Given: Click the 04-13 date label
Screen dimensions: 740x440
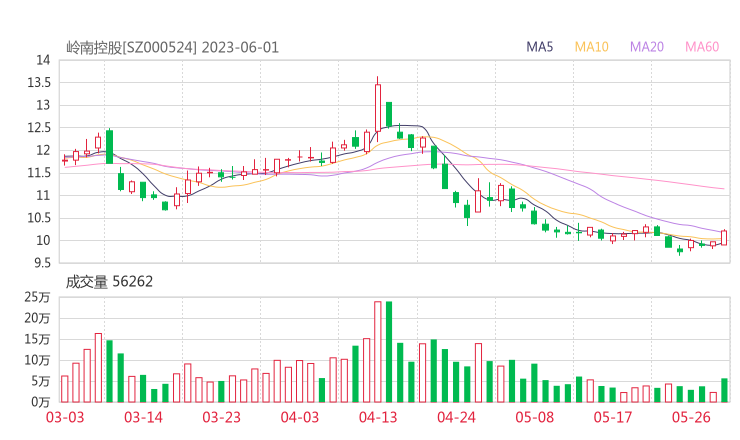Looking at the screenshot, I should click(x=378, y=417).
